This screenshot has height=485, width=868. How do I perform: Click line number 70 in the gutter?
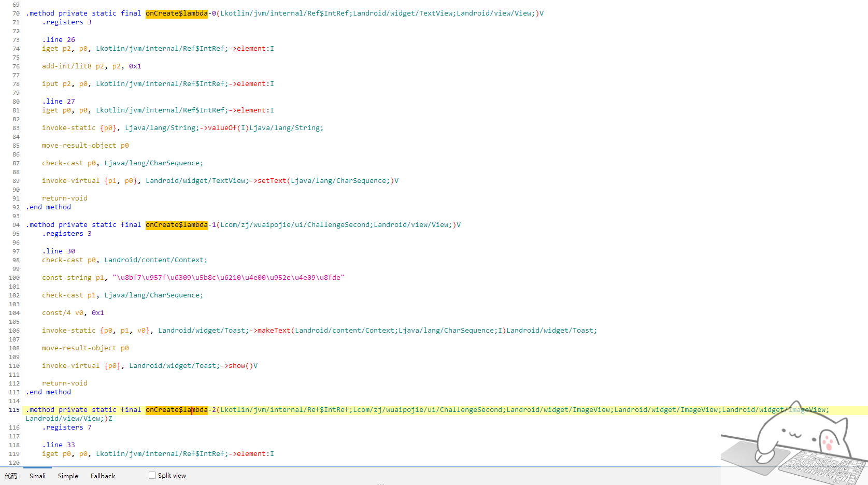point(16,13)
